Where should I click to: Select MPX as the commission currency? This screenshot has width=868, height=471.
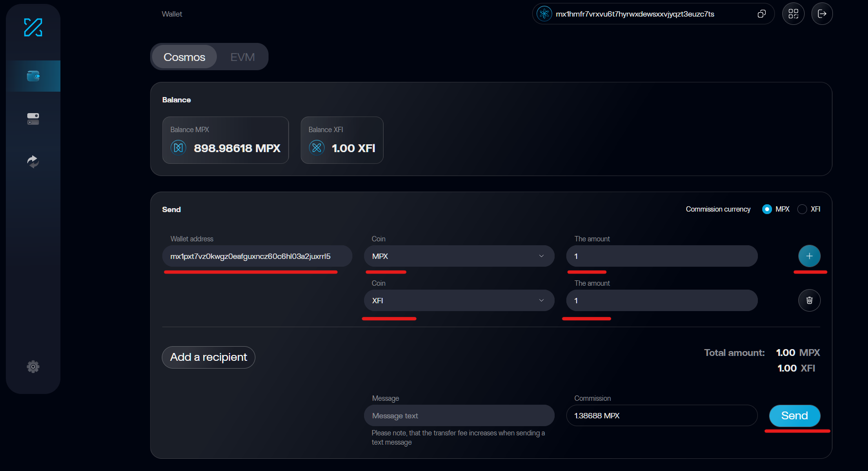pos(767,209)
